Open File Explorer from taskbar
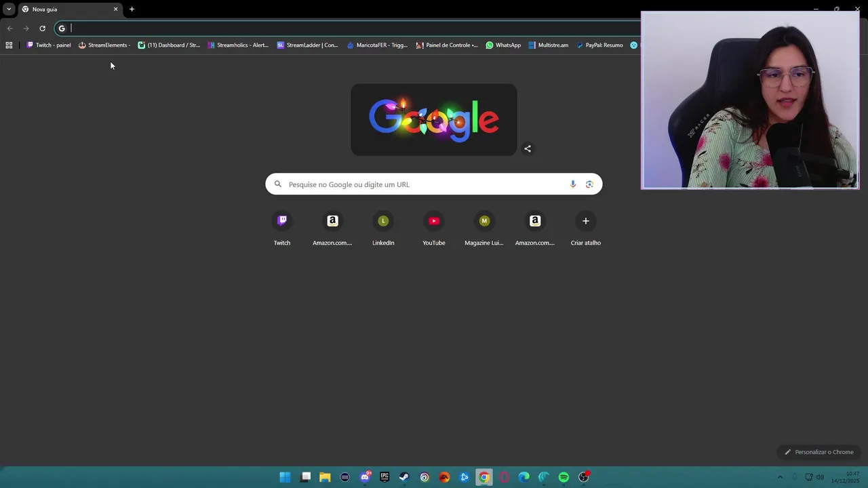The width and height of the screenshot is (868, 488). 325,477
